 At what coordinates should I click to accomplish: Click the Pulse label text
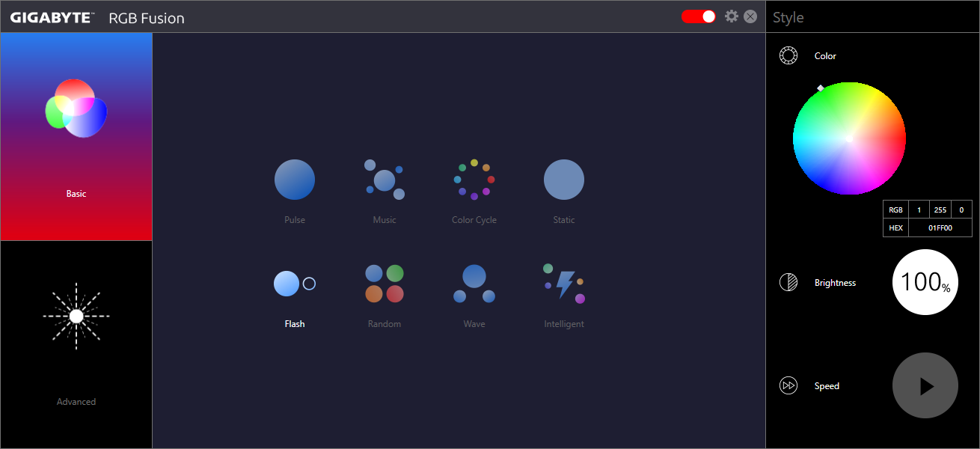click(295, 220)
